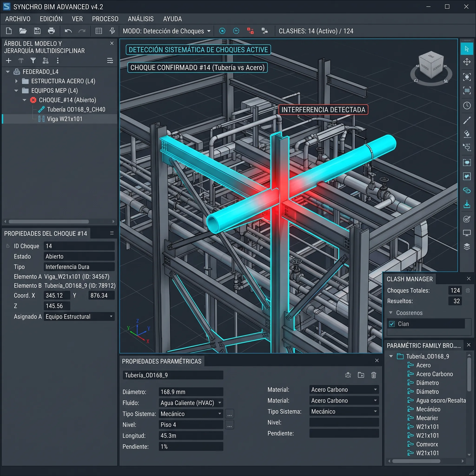Screen dimensions: 476x476
Task: Select Acero Carbono in family browser
Action: tap(434, 374)
